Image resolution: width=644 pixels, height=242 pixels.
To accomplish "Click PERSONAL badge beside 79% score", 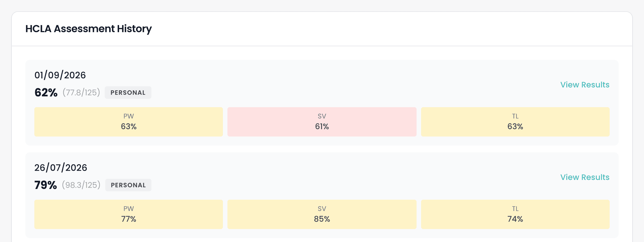I will pyautogui.click(x=128, y=185).
